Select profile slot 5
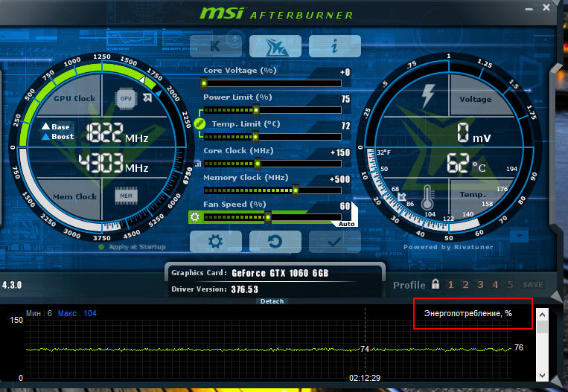The image size is (568, 392). tap(510, 284)
